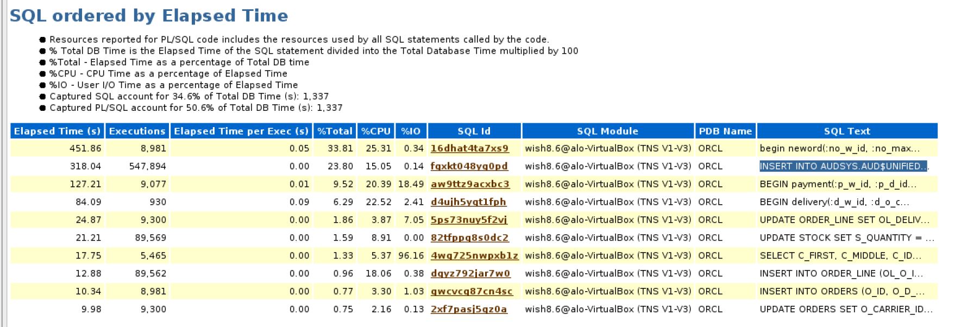This screenshot has width=980, height=327.
Task: Click the SQL Text column header
Action: click(x=846, y=131)
